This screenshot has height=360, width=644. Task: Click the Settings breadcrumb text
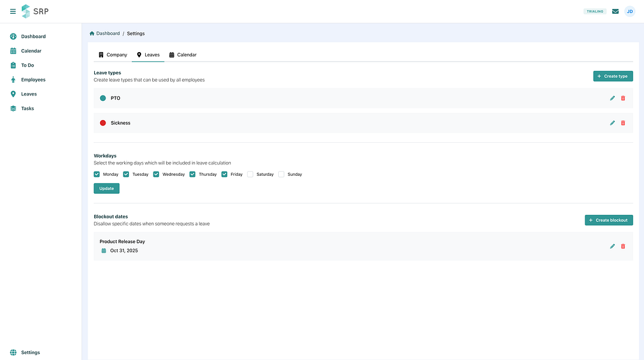coord(136,34)
